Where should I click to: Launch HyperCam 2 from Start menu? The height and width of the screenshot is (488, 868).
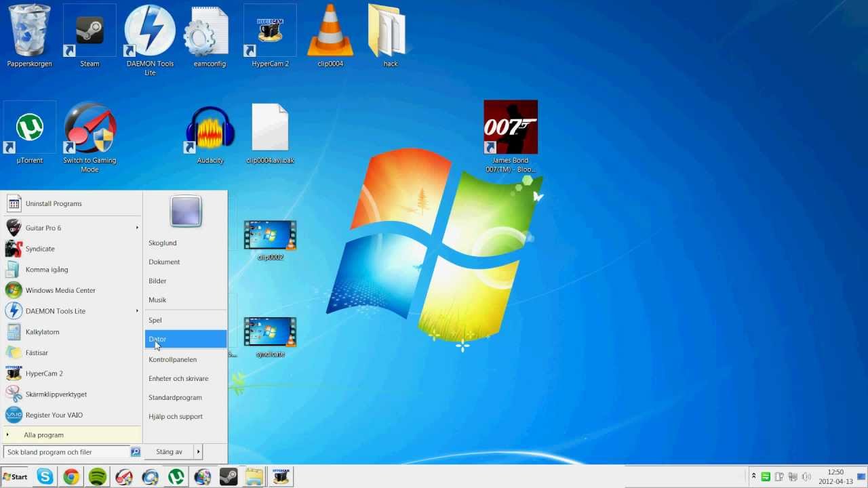coord(72,373)
